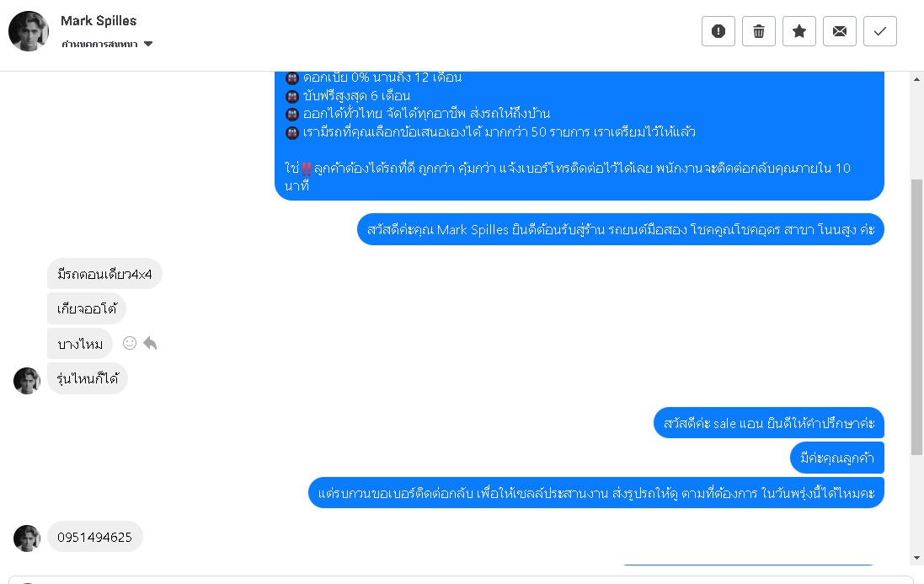This screenshot has height=584, width=924.
Task: Select the มีรถตอนเดียว4x4 message bubble
Action: pyautogui.click(x=105, y=274)
